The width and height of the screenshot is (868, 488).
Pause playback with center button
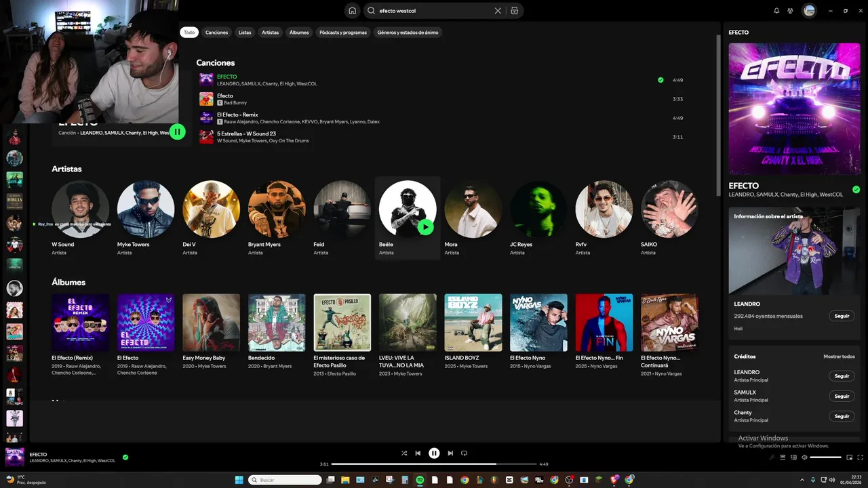click(434, 453)
